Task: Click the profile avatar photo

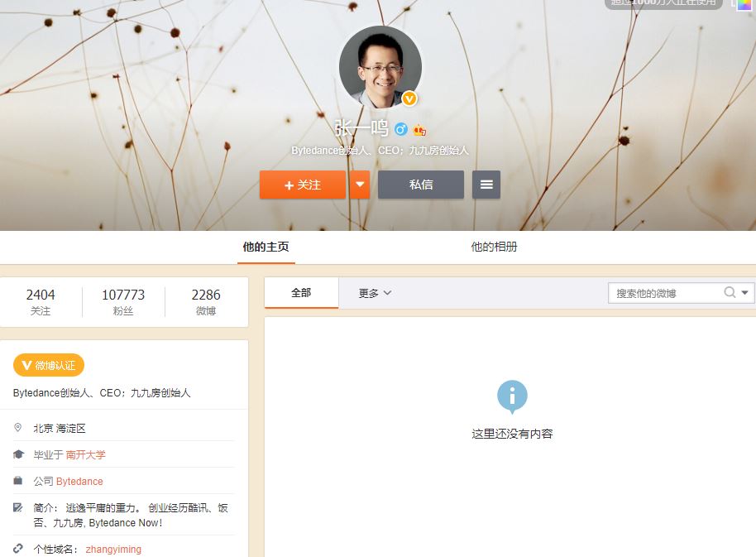Action: coord(379,68)
